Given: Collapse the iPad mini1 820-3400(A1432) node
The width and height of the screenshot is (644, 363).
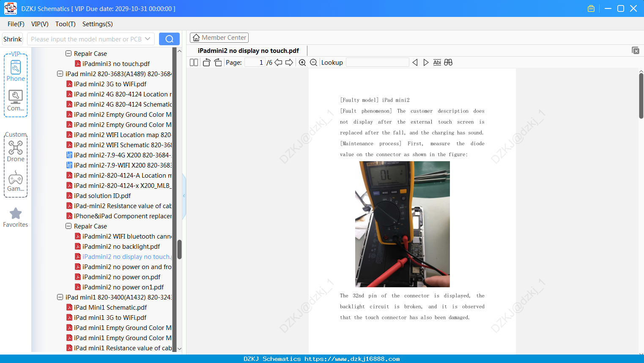Looking at the screenshot, I should click(x=60, y=297).
